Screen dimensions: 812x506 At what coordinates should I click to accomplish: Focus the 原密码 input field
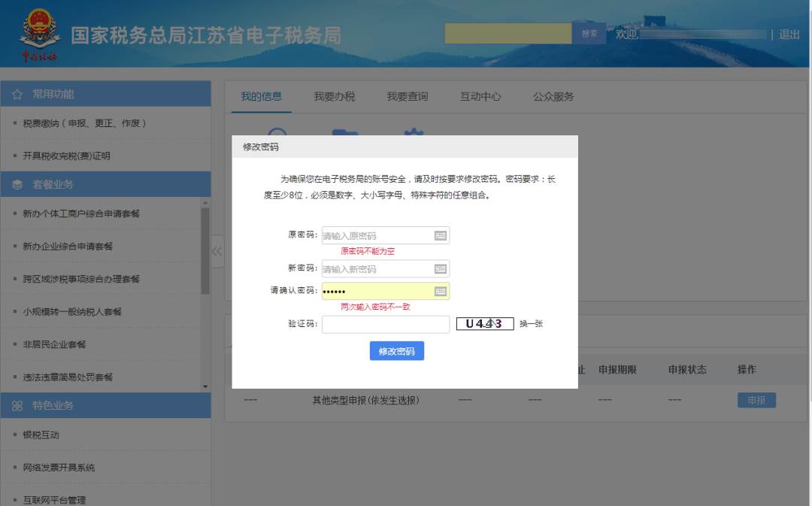[x=385, y=235]
